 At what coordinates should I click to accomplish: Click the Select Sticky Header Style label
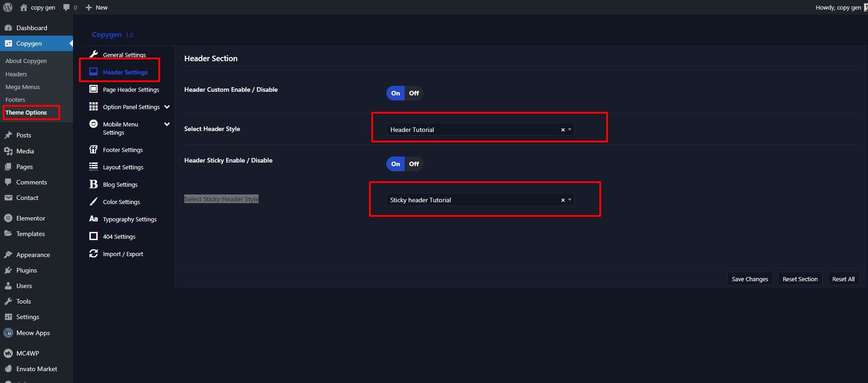[x=221, y=199]
